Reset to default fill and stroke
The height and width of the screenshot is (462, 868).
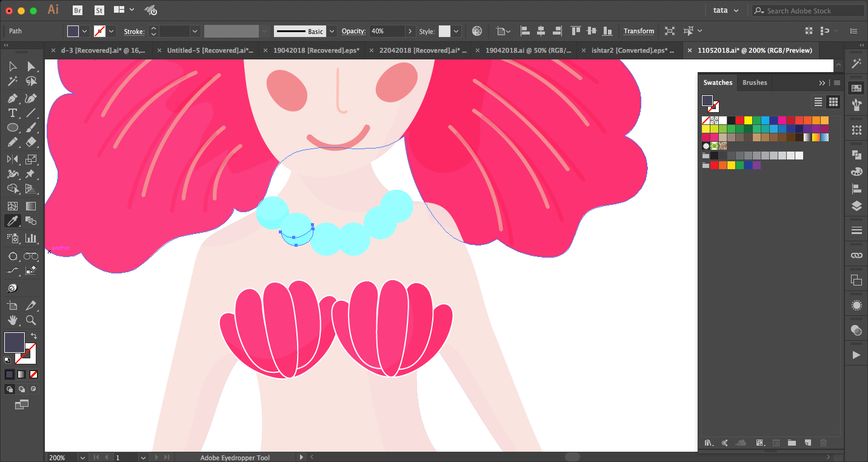7,360
